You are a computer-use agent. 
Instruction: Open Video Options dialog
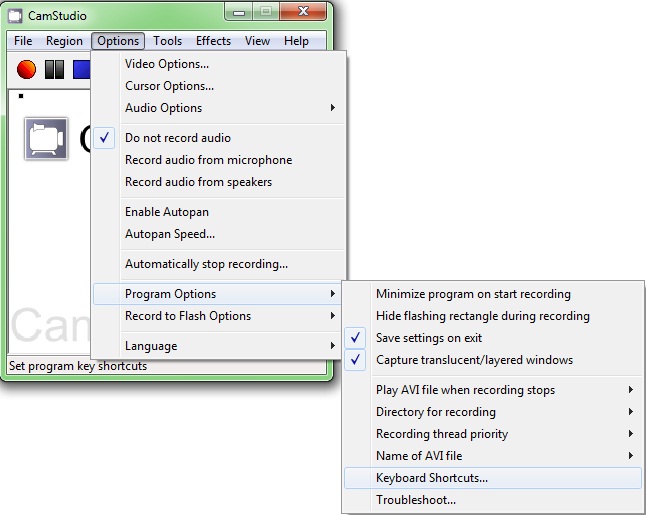click(219, 64)
